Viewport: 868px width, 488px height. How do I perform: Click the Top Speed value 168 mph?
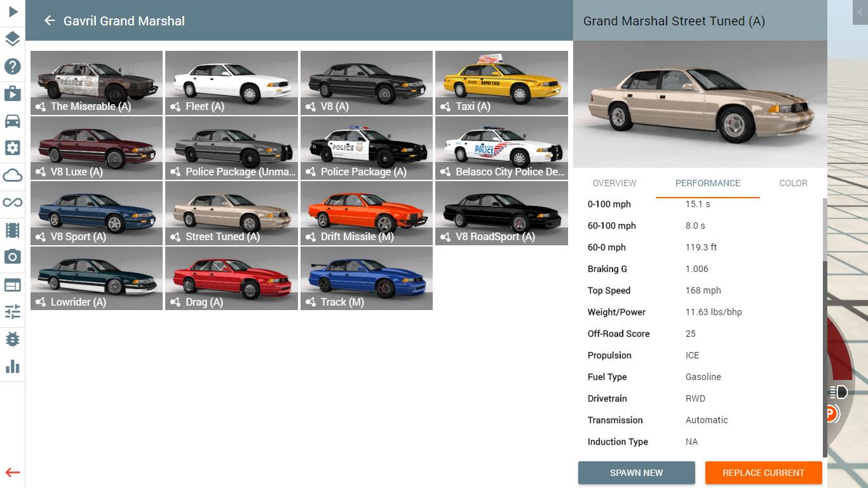[x=703, y=290]
